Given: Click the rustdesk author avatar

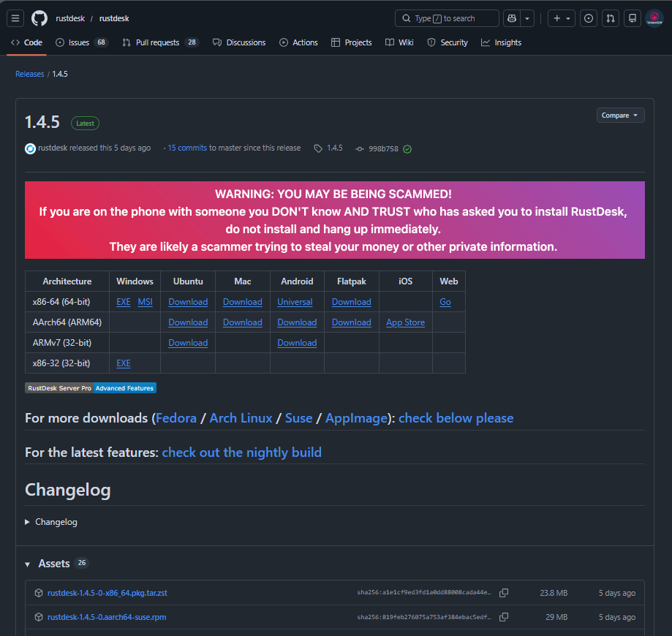Looking at the screenshot, I should (30, 148).
